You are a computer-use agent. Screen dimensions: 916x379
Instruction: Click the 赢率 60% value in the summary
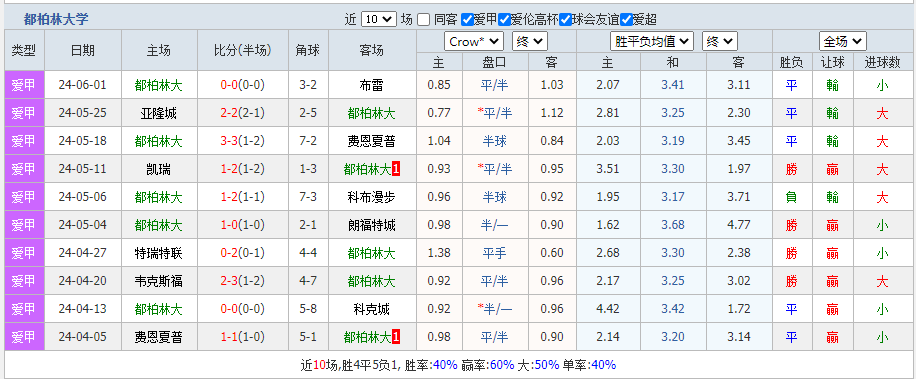502,365
